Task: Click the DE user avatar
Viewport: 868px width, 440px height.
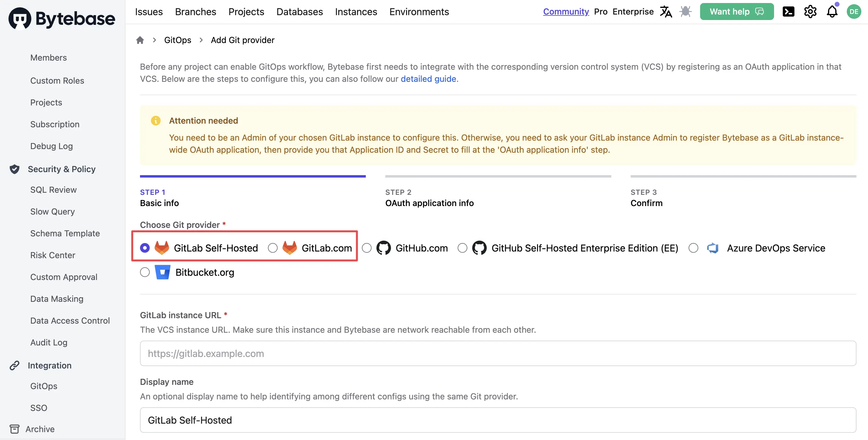Action: pos(853,12)
